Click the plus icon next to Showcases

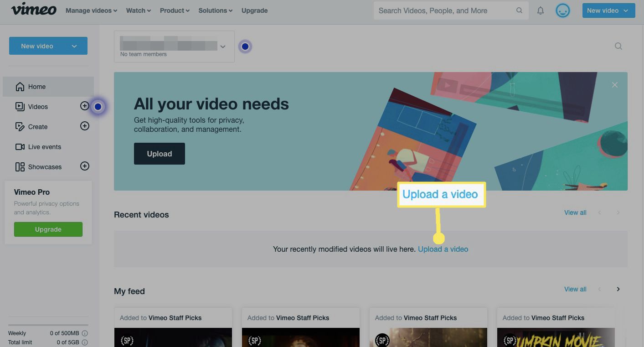(85, 166)
